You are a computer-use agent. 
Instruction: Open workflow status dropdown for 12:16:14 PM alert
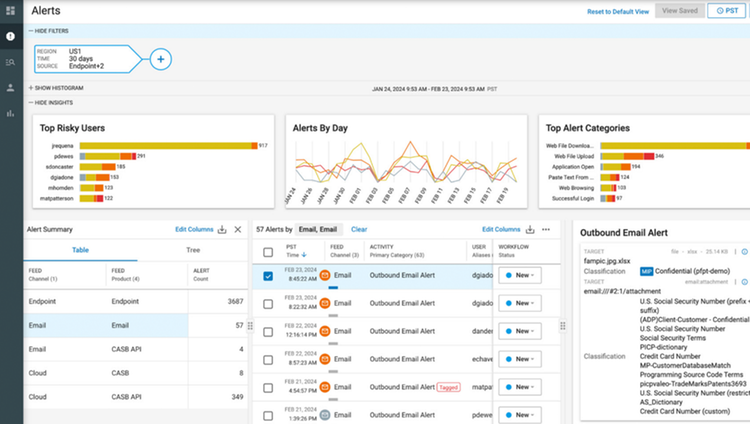tap(520, 331)
